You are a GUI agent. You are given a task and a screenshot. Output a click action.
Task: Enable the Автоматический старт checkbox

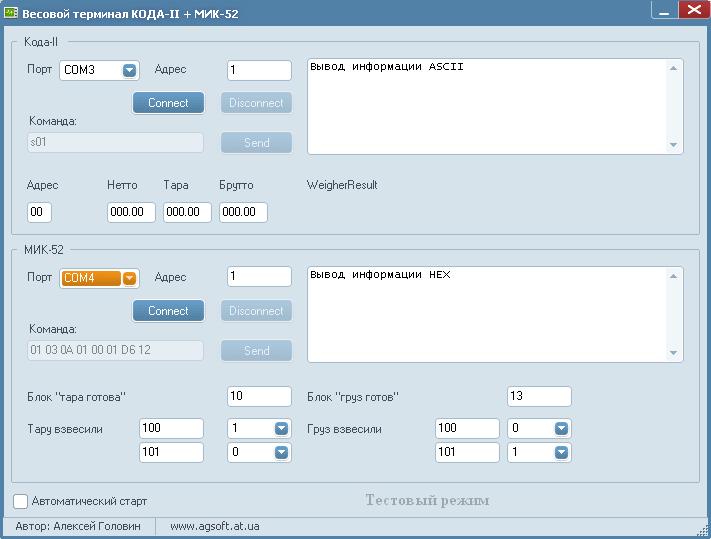[20, 501]
